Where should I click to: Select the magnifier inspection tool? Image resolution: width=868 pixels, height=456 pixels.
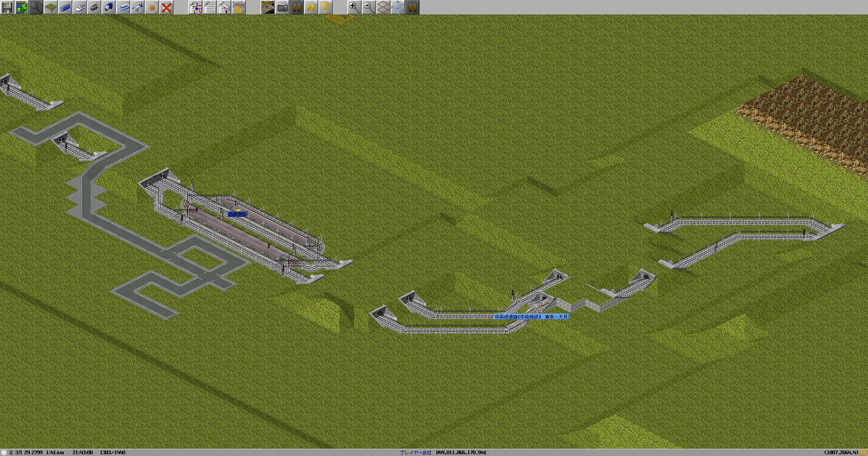point(36,7)
